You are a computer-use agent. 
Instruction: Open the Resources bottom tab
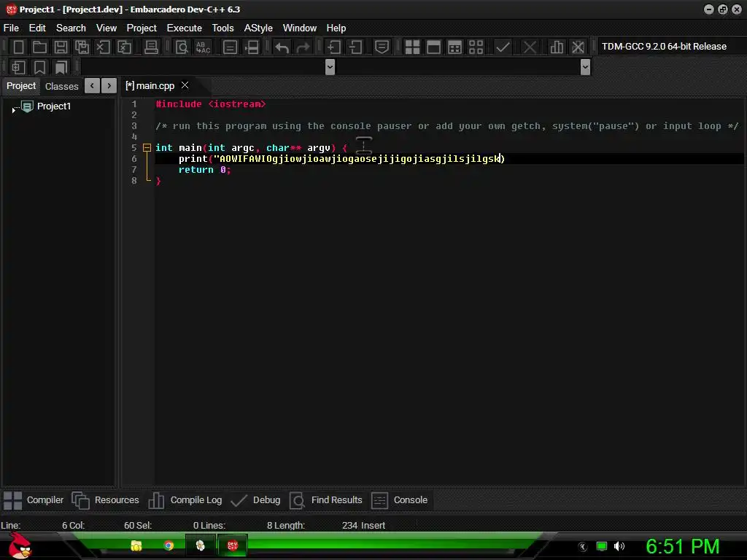click(x=105, y=500)
